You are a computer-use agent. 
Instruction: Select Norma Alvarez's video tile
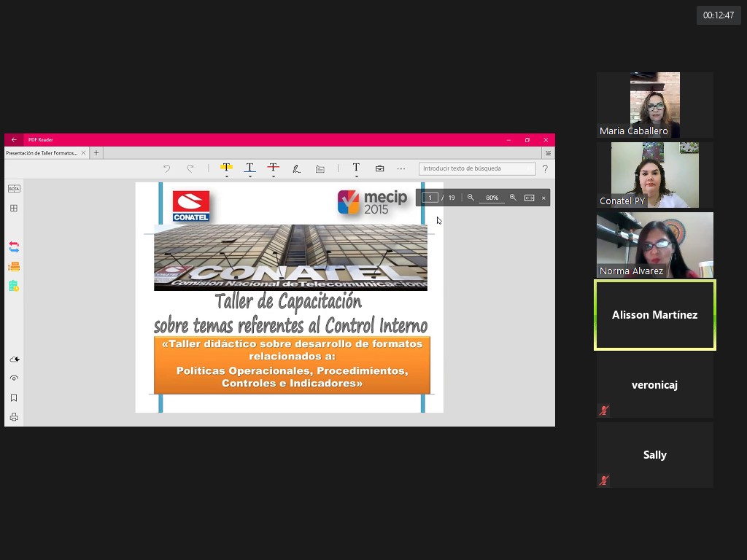655,245
